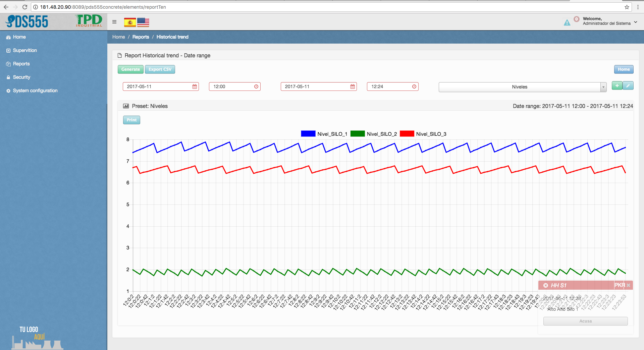This screenshot has width=644, height=350.
Task: Open Home in the sidebar
Action: pos(16,37)
